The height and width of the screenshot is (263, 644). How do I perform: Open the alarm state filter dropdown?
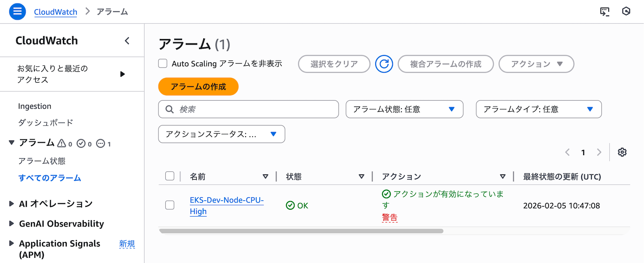[404, 109]
